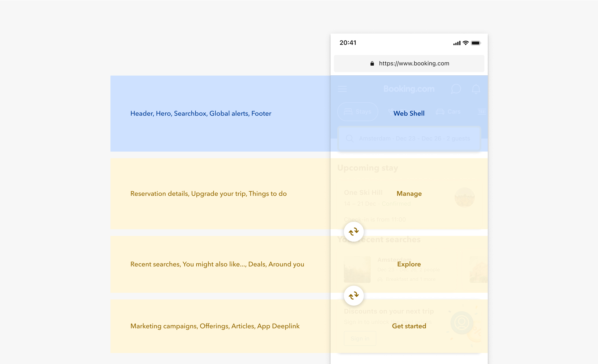This screenshot has width=598, height=364.
Task: Click the Booking.com logo
Action: coord(409,89)
